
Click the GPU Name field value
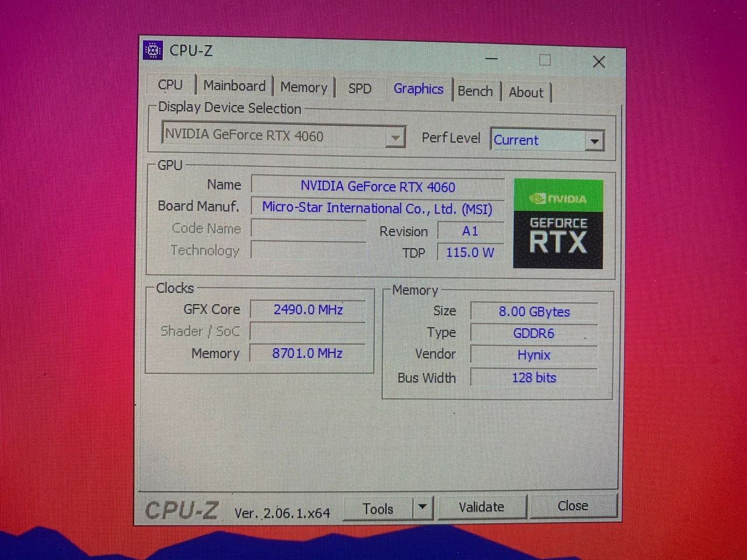tap(378, 187)
